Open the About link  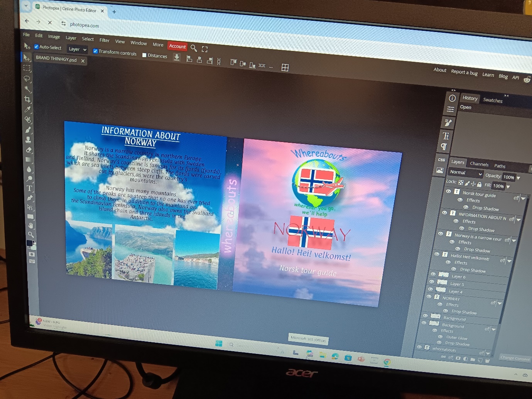tap(440, 70)
